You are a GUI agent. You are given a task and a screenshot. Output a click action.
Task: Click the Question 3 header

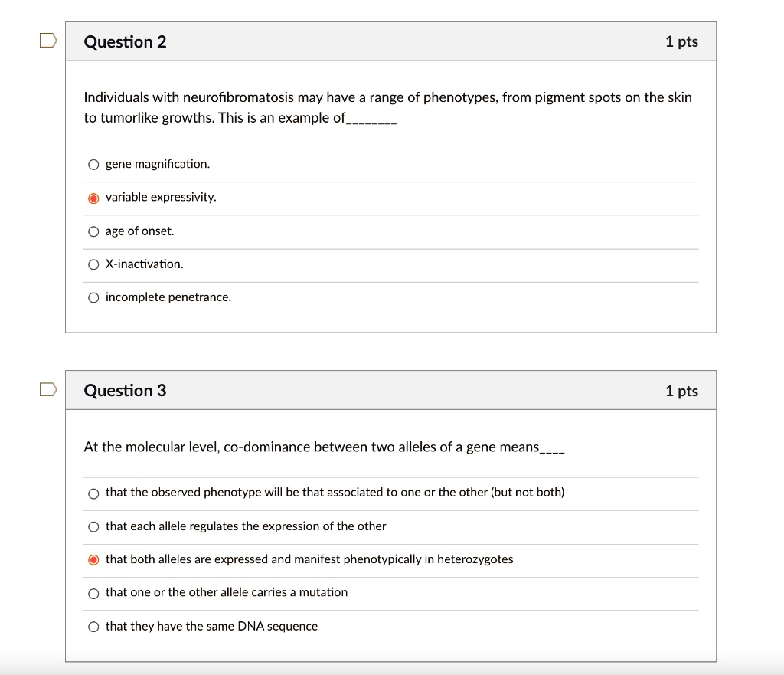pos(125,390)
